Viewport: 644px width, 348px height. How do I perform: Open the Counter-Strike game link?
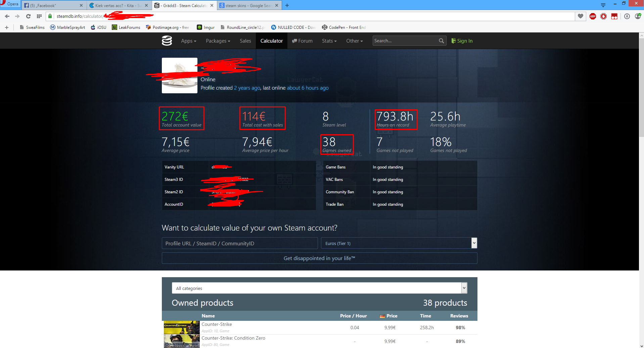pyautogui.click(x=217, y=324)
